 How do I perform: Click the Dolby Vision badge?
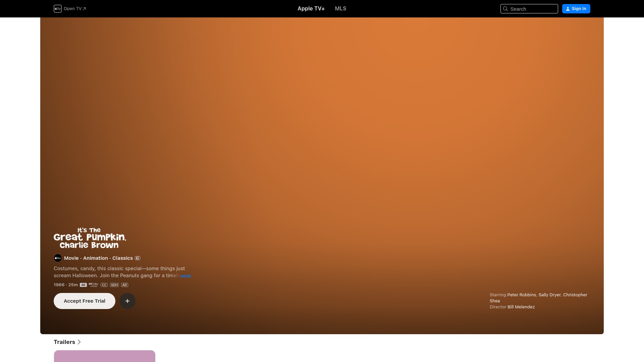94,285
